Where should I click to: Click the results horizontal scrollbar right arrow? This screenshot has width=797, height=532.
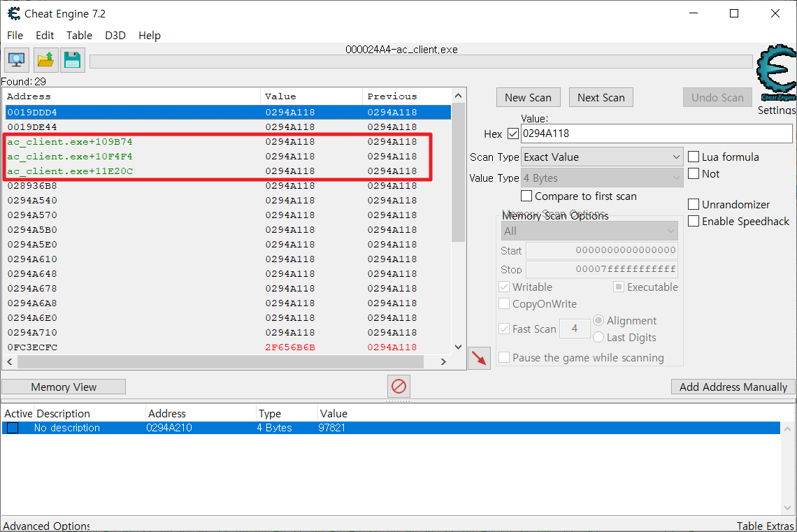[443, 362]
